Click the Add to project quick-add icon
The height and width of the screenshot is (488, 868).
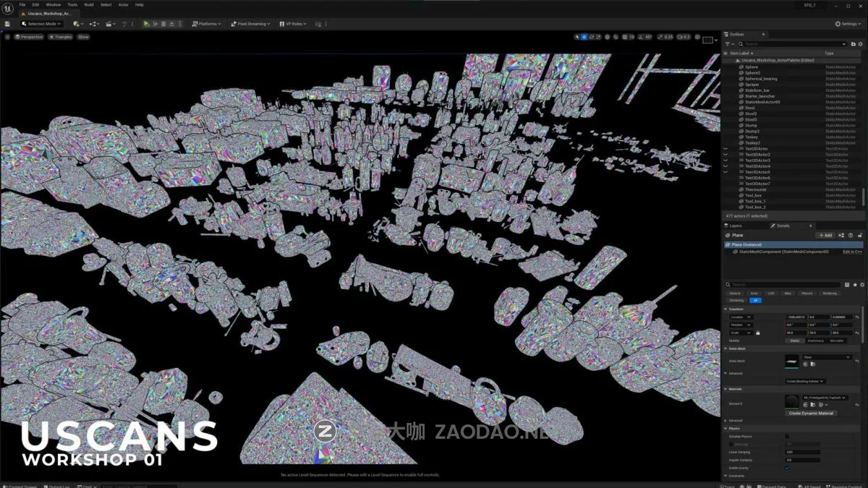76,24
